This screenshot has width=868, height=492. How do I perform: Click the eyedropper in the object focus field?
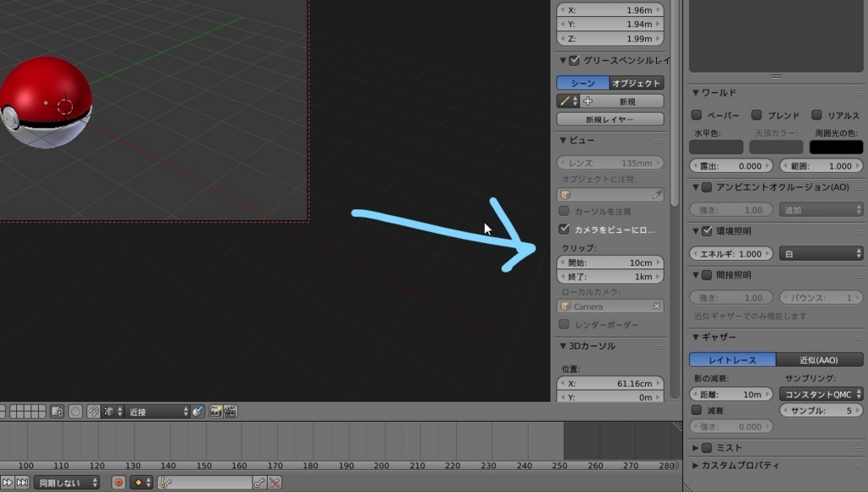(x=657, y=195)
